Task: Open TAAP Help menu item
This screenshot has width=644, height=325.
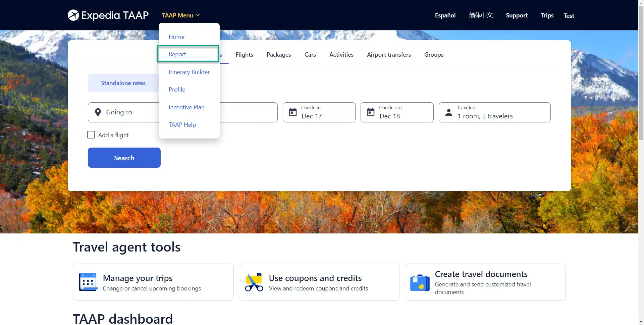Action: coord(182,125)
